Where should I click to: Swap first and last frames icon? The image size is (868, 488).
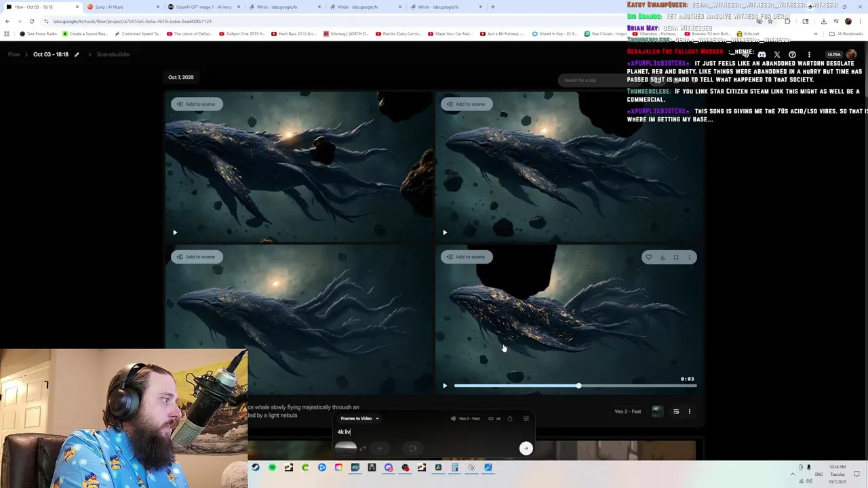click(x=363, y=448)
